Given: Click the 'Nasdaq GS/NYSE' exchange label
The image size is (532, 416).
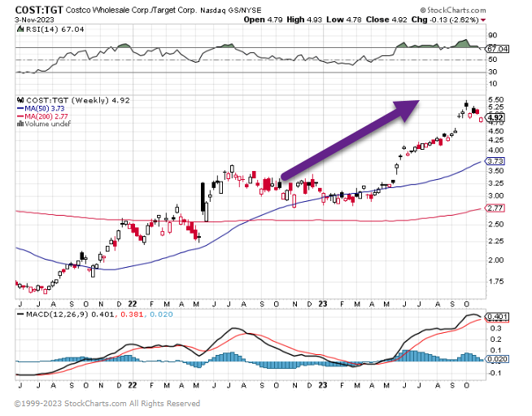Looking at the screenshot, I should click(231, 11).
